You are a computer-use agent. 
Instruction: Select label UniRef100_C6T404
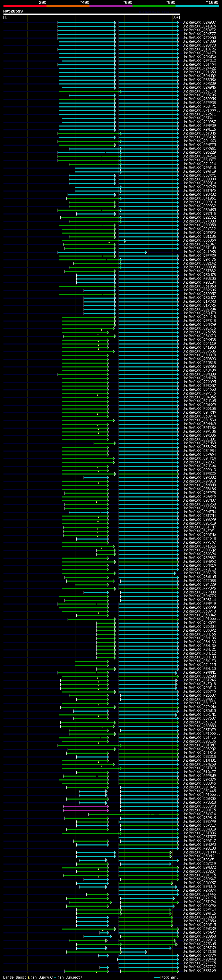[199, 64]
